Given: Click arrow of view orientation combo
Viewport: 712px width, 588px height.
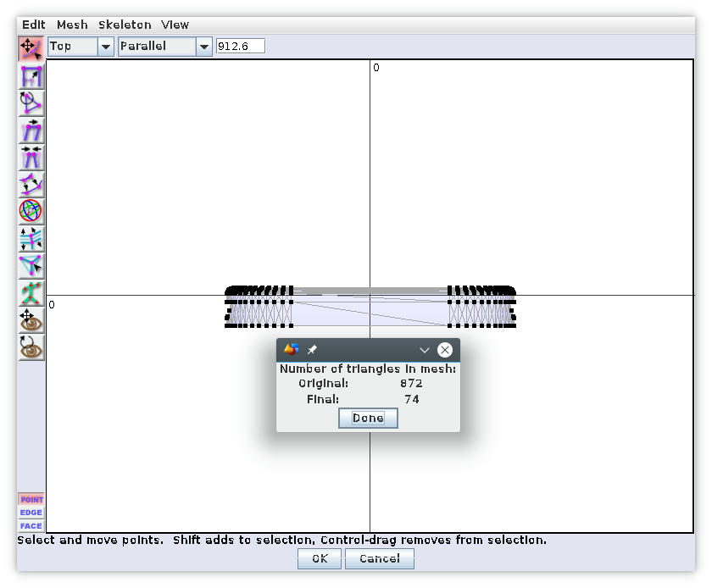Looking at the screenshot, I should (x=106, y=47).
